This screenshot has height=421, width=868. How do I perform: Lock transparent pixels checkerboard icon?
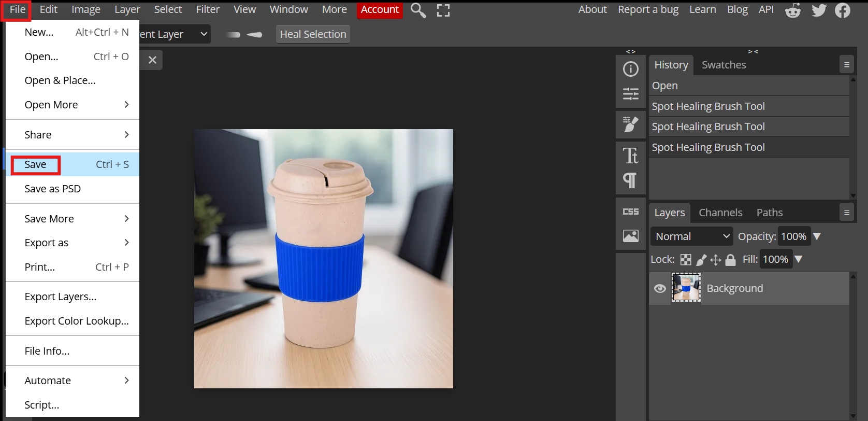686,260
